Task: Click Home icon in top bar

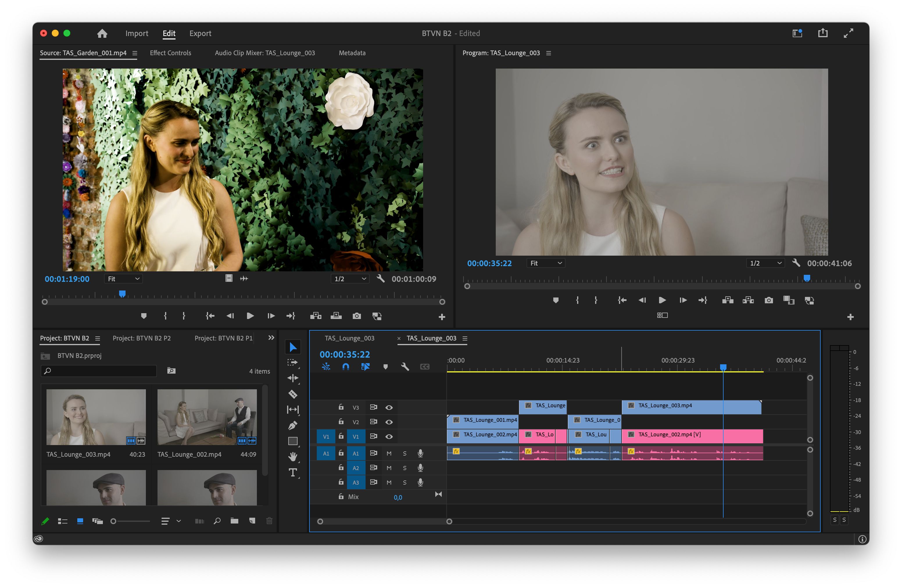Action: (x=102, y=33)
